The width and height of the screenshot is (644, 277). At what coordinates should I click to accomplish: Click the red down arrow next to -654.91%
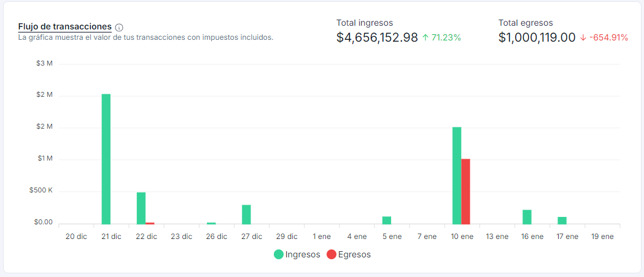pos(583,38)
